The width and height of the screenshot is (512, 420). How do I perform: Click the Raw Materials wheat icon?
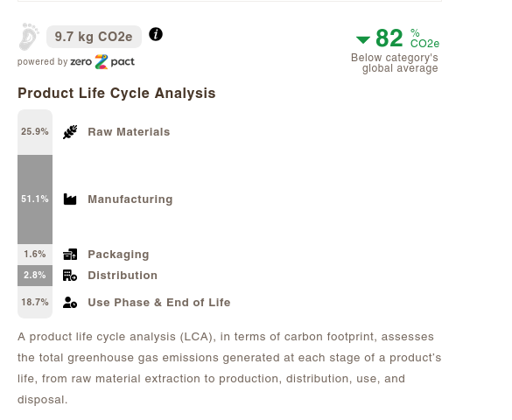point(70,132)
